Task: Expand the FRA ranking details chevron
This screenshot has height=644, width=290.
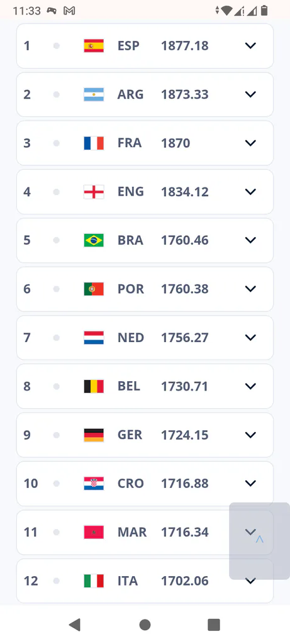Action: point(250,143)
